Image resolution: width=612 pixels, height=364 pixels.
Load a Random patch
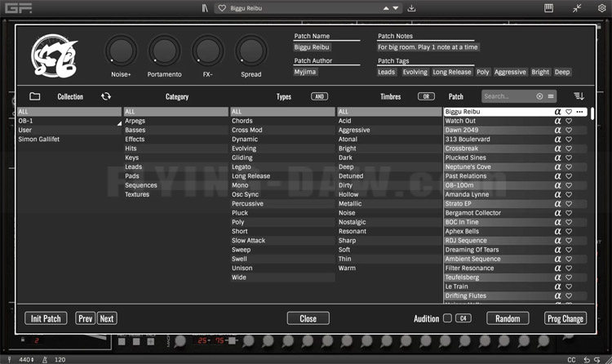[508, 318]
